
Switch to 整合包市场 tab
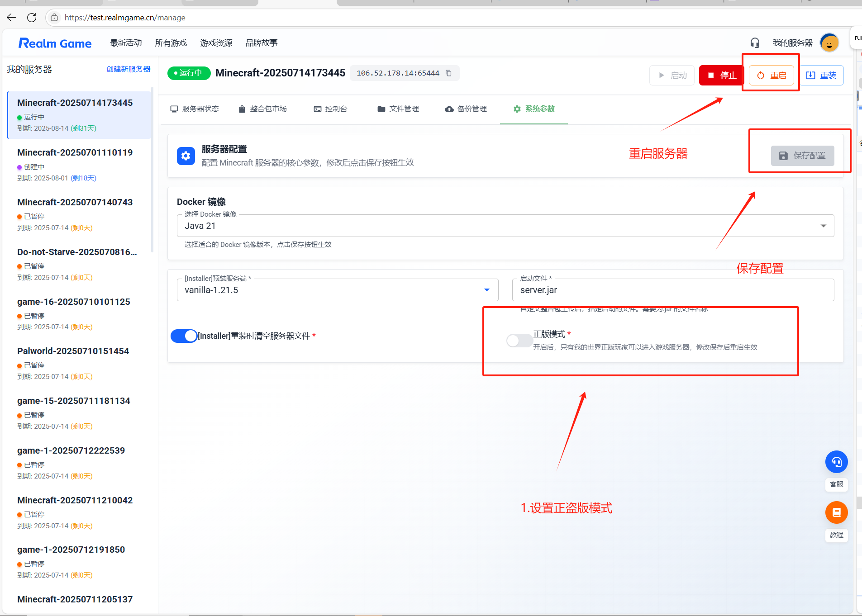[263, 109]
